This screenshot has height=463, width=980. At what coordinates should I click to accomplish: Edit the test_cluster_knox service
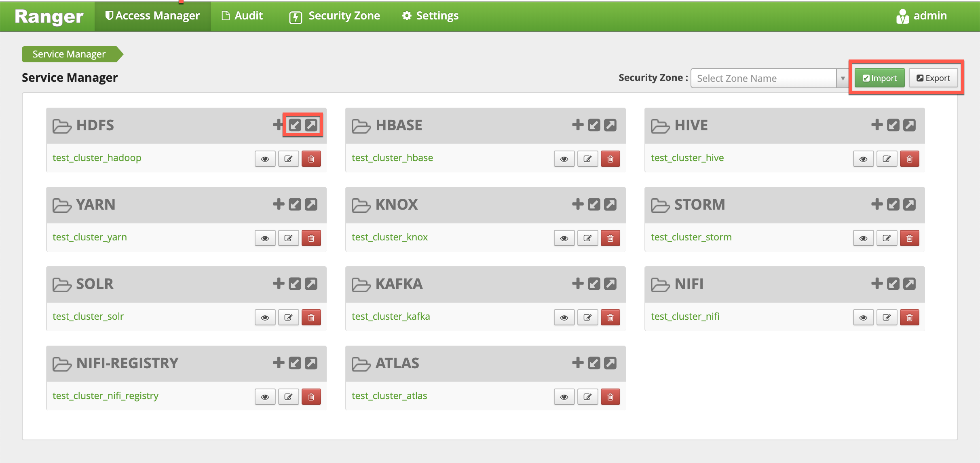pos(587,238)
